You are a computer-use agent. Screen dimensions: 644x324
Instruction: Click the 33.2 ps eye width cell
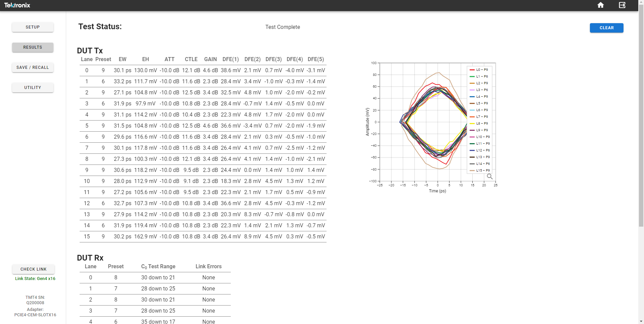tap(123, 82)
